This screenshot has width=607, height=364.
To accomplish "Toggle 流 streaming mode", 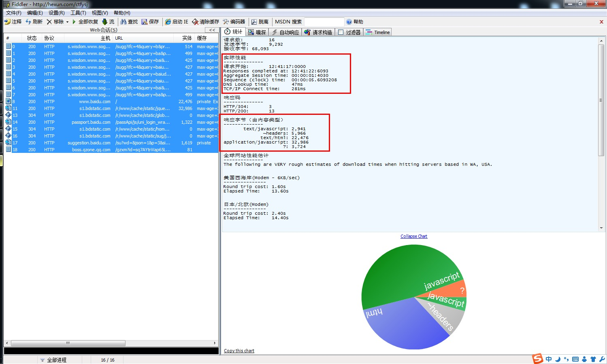I will coord(108,21).
